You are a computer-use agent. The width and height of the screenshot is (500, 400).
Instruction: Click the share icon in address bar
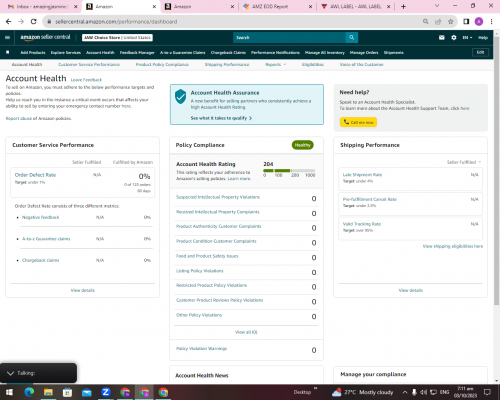(x=438, y=22)
